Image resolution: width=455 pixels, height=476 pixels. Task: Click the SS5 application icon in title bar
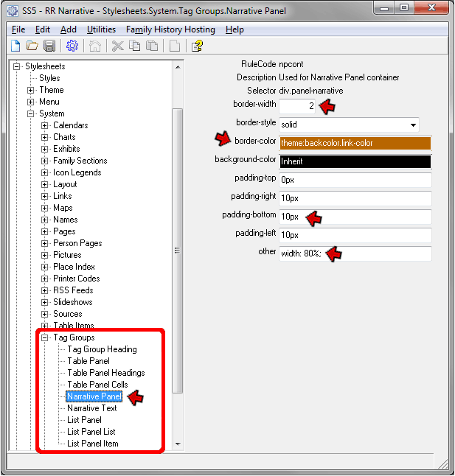(13, 11)
